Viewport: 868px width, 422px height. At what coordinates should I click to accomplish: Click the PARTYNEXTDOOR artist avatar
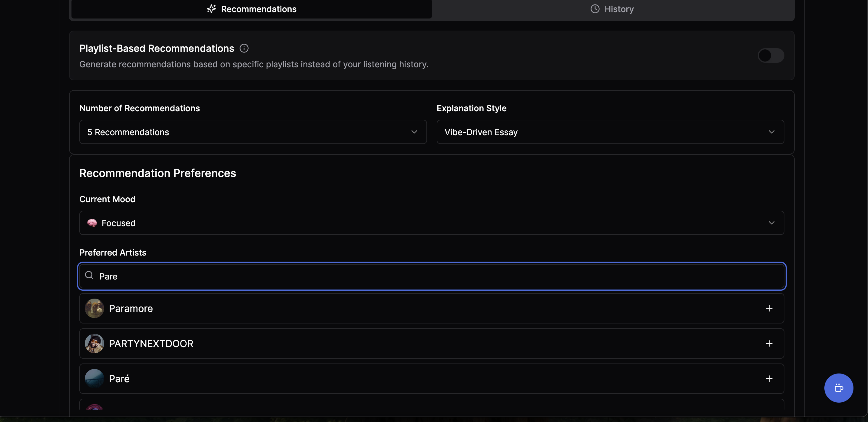coord(94,343)
